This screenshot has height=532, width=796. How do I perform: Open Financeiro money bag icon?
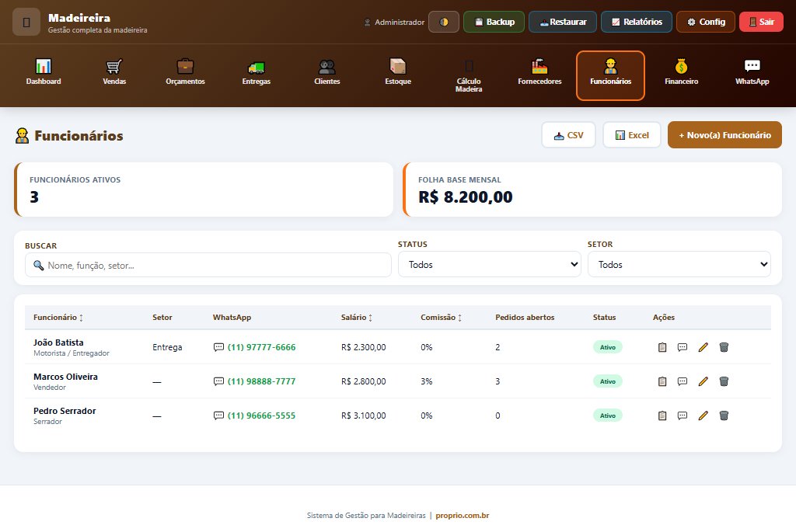pos(681,67)
